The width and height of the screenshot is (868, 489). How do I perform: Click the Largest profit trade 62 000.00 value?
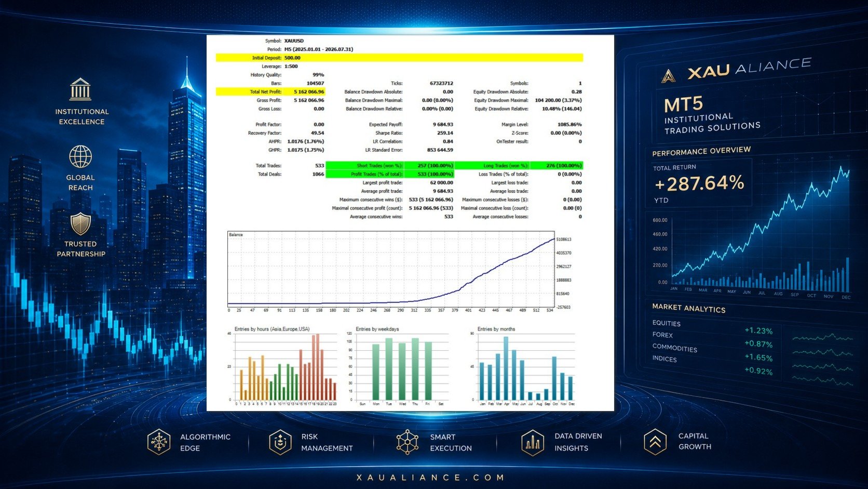click(441, 183)
